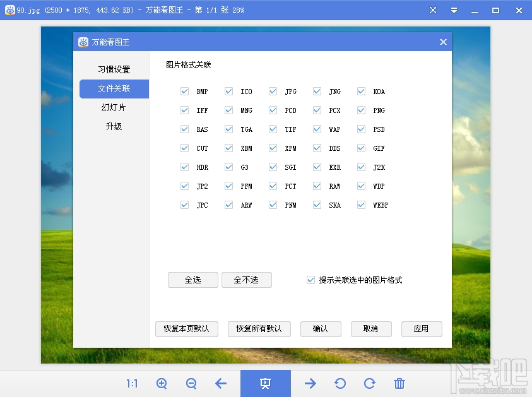Toggle the IFF format checkbox

pos(184,110)
